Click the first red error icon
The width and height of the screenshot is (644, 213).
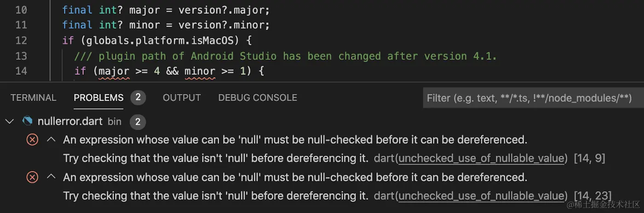32,139
